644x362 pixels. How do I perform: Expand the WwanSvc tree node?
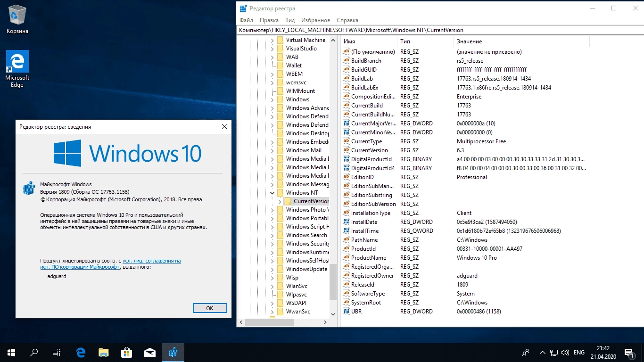(272, 312)
